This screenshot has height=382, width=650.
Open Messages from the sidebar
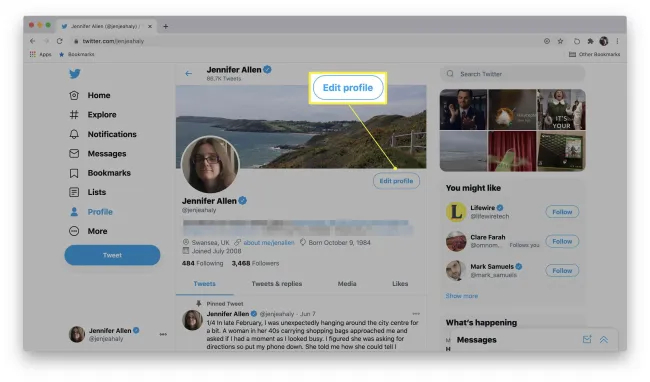click(107, 154)
